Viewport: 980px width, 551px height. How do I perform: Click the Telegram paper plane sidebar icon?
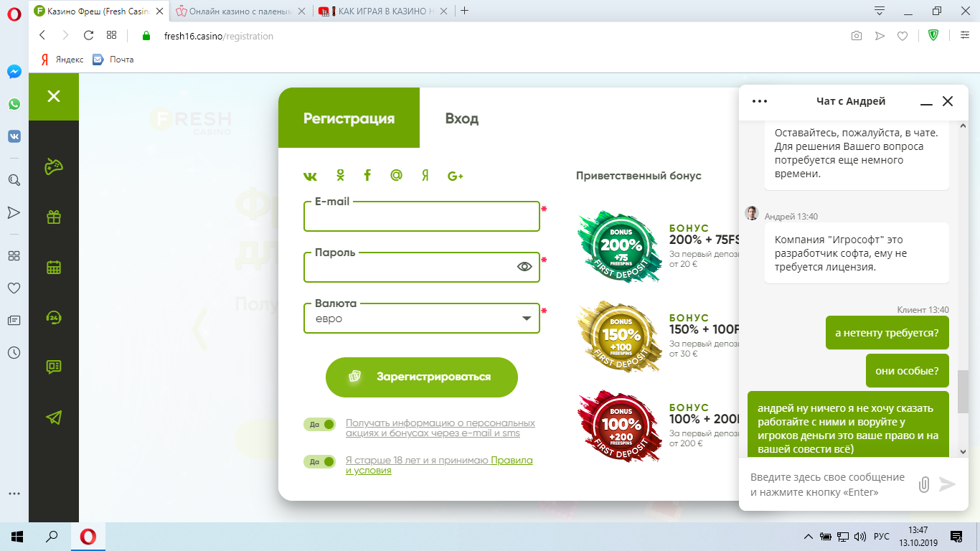(x=54, y=418)
